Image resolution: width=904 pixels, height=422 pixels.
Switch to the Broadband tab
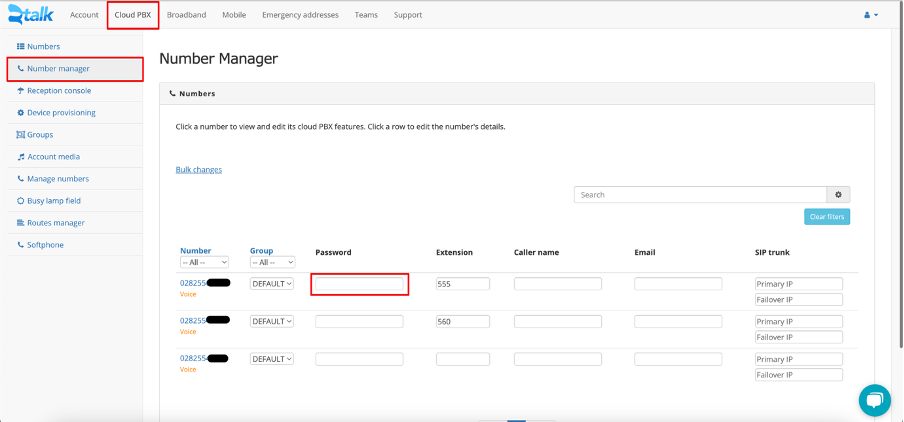click(x=186, y=15)
